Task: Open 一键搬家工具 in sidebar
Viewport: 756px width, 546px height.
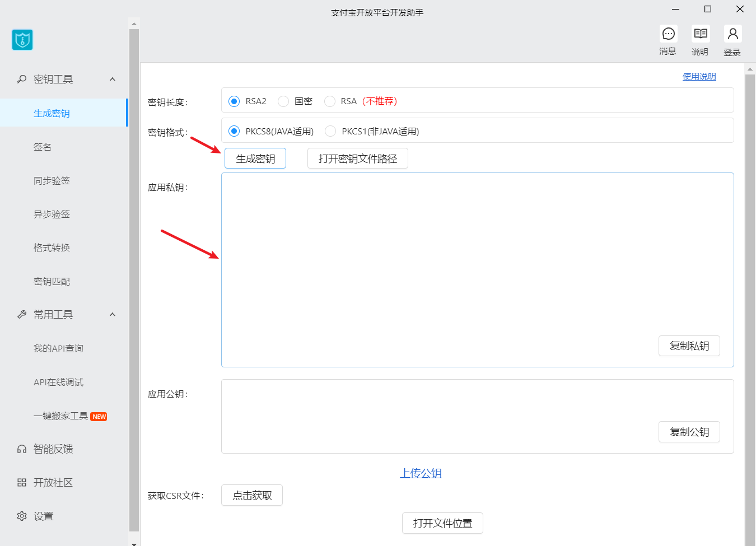Action: point(60,416)
